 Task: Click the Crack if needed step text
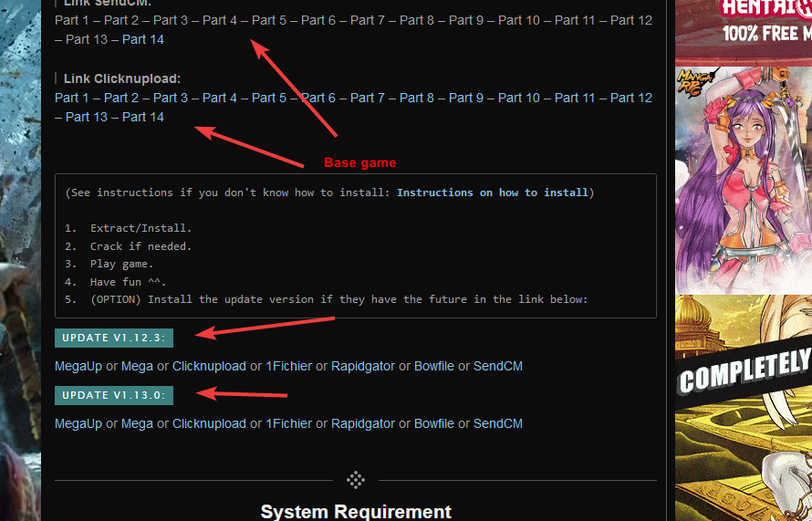pos(141,246)
